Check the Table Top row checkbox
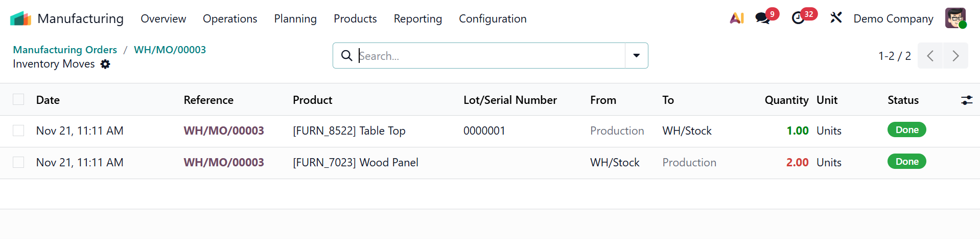This screenshot has width=980, height=239. pyautogui.click(x=18, y=131)
